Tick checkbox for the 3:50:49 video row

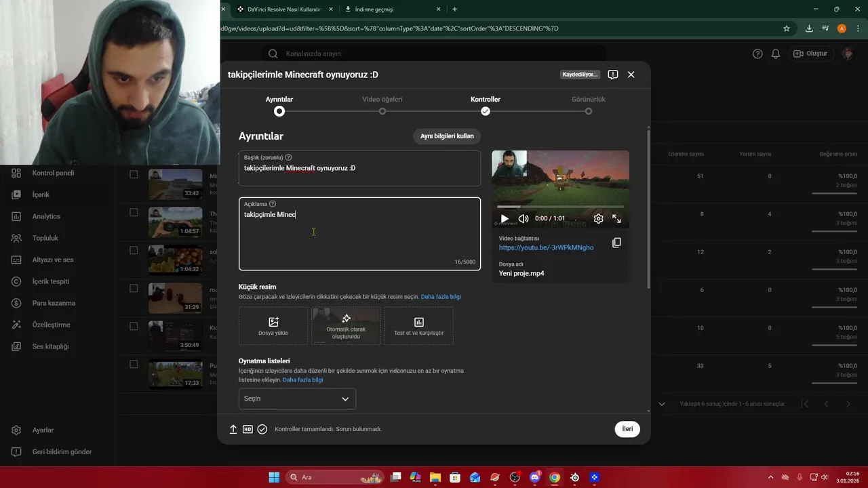tap(134, 326)
